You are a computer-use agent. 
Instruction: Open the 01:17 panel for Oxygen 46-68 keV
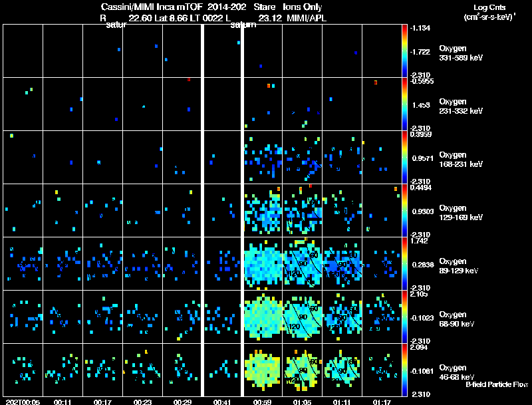[382, 370]
